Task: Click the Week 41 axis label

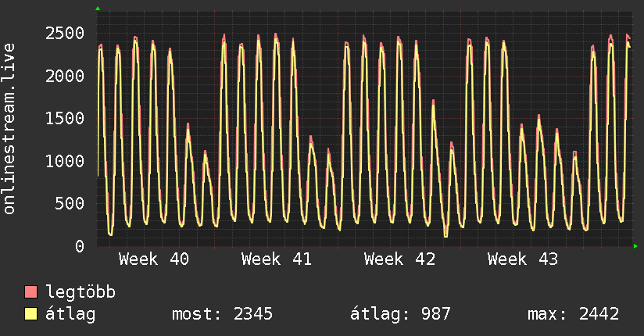Action: pos(277,259)
